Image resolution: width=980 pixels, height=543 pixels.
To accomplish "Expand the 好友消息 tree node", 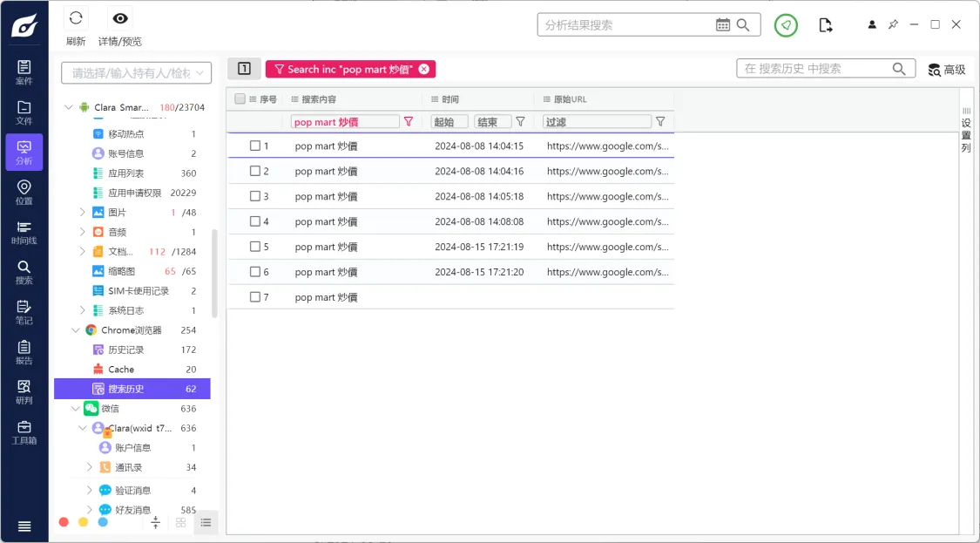I will tap(90, 509).
